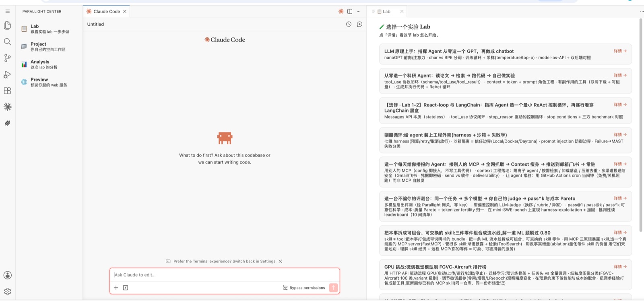Focus the Ask Claude to edit input
644x301 pixels.
tap(225, 275)
